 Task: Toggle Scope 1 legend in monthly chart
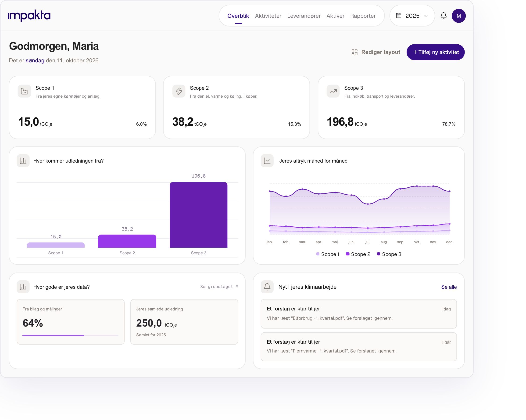328,254
